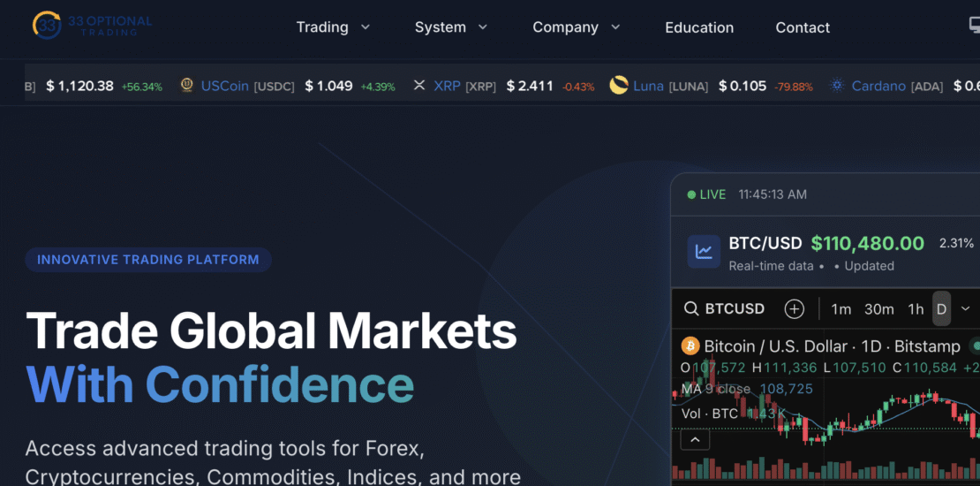Click the MA 9 close indicator label
The width and height of the screenshot is (980, 486).
[x=716, y=389]
